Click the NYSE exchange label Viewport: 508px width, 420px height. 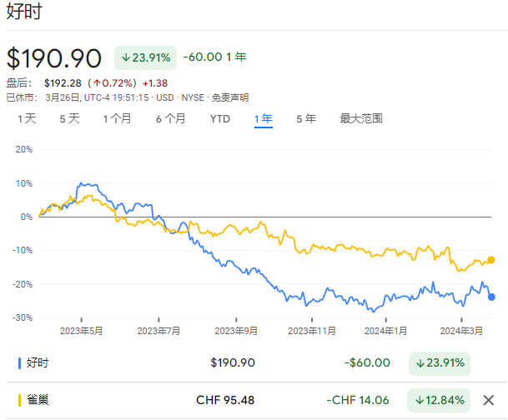tap(193, 97)
